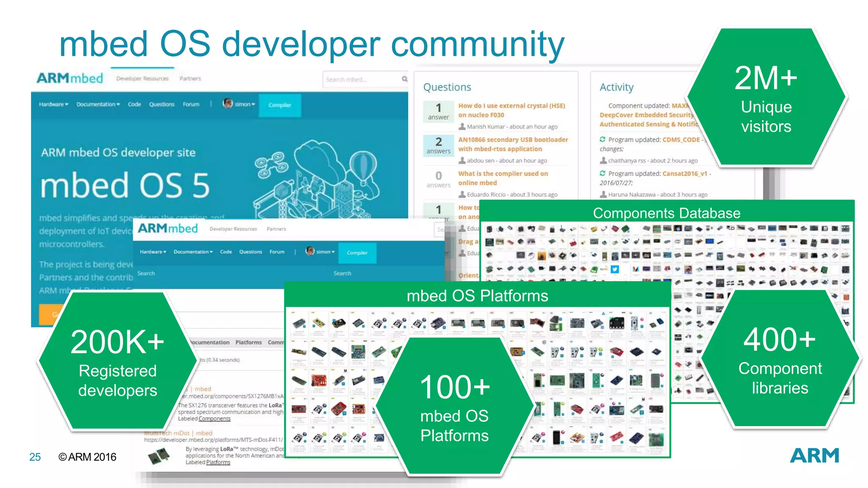Image resolution: width=868 pixels, height=488 pixels.
Task: Select Partners in the front window header
Action: coord(276,229)
